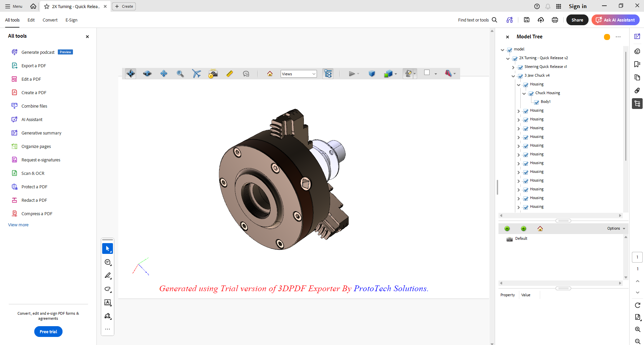The image size is (644, 345).
Task: Toggle Model Tree button in 3D toolbar
Action: click(328, 74)
